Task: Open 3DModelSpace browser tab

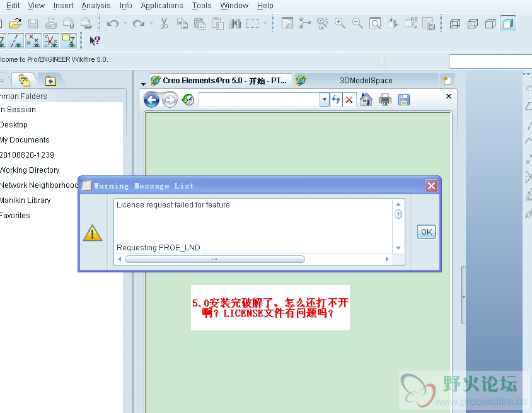Action: pos(366,81)
